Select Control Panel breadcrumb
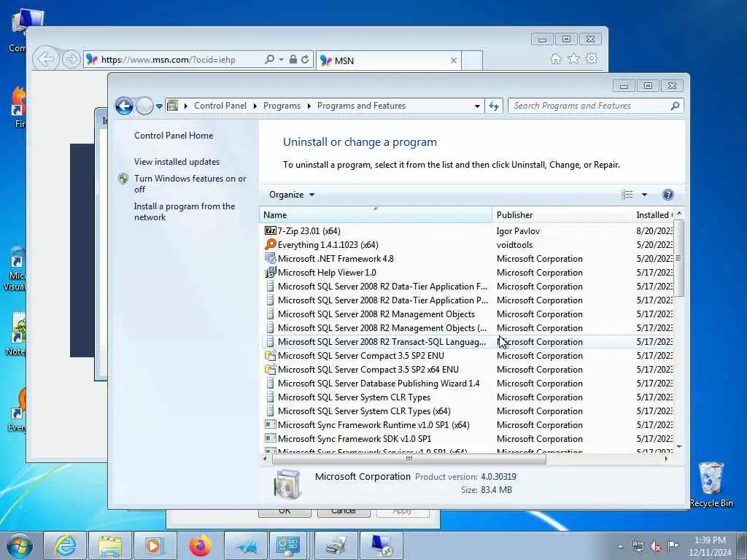 pos(220,106)
